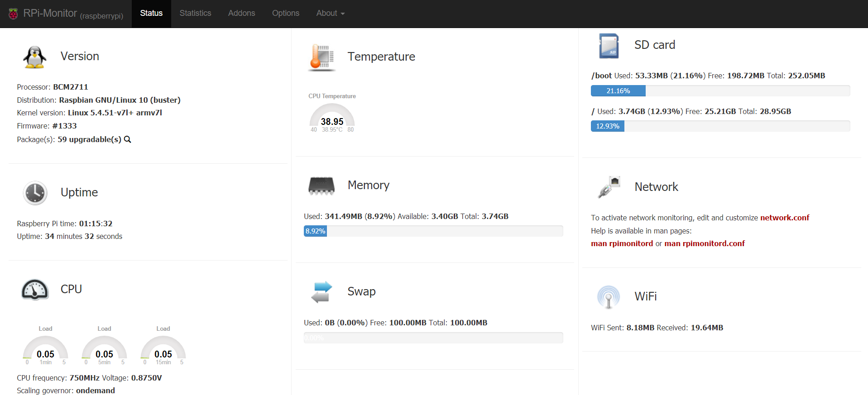Viewport: 868px width, 395px height.
Task: Click the CPU section heading
Action: [x=71, y=289]
